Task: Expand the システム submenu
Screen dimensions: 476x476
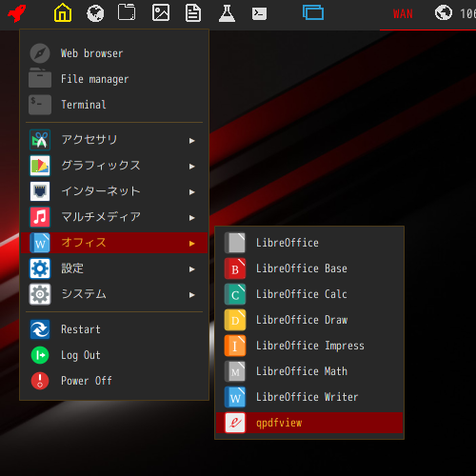Action: click(x=114, y=294)
